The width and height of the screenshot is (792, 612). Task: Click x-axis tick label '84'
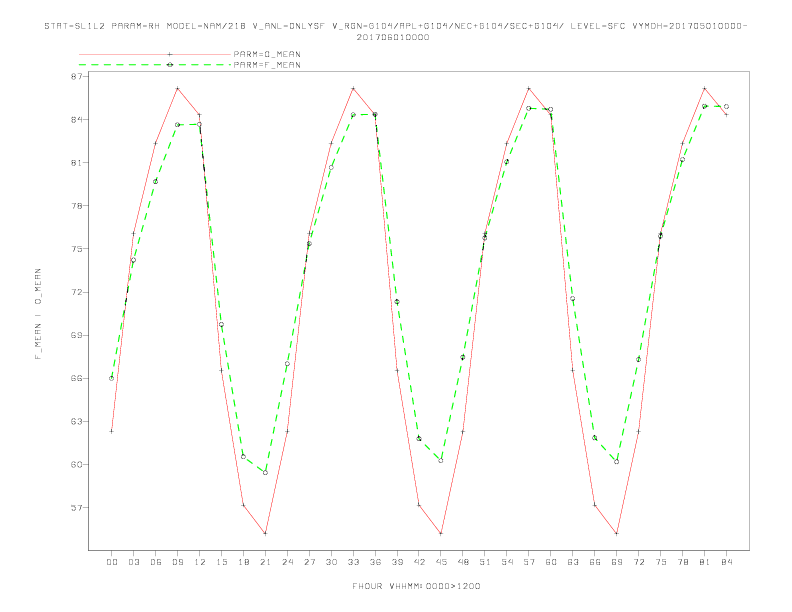pos(726,562)
